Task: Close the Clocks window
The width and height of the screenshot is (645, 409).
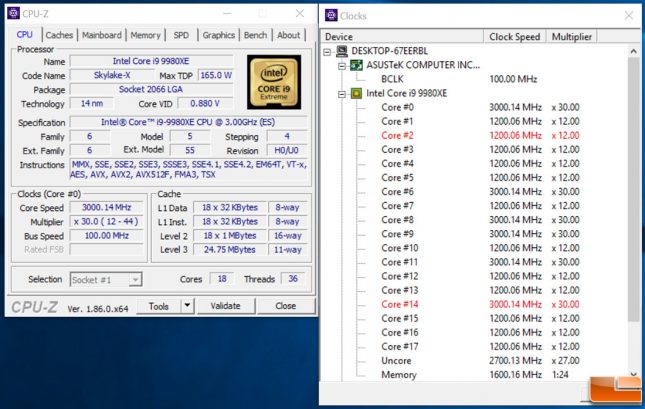Action: click(x=629, y=16)
